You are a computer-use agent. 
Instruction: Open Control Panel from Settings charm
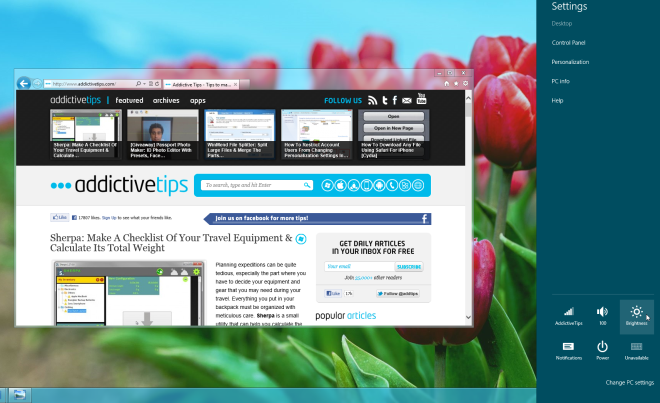click(x=568, y=43)
